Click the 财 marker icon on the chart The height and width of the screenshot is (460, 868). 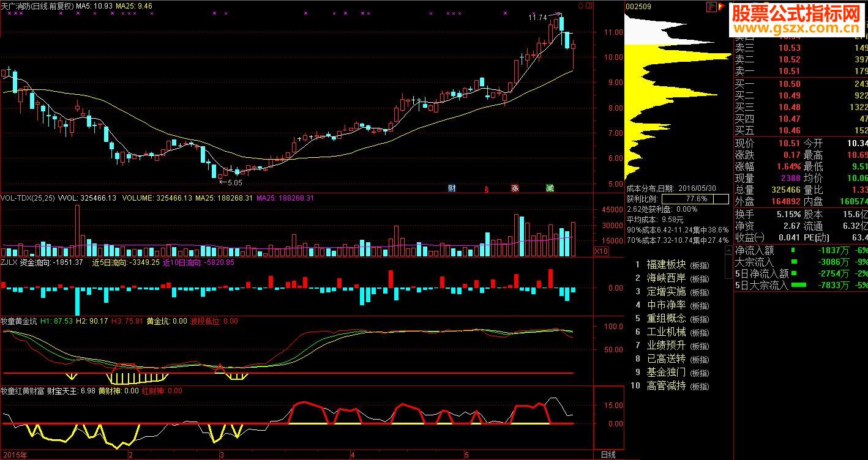click(452, 188)
